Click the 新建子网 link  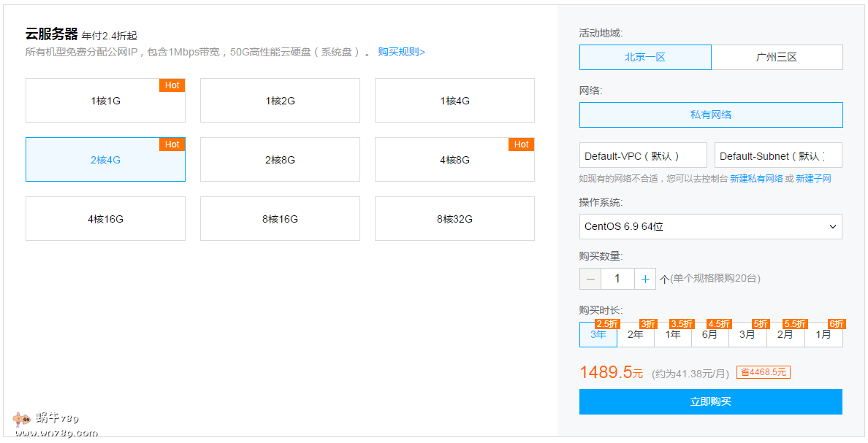(813, 179)
